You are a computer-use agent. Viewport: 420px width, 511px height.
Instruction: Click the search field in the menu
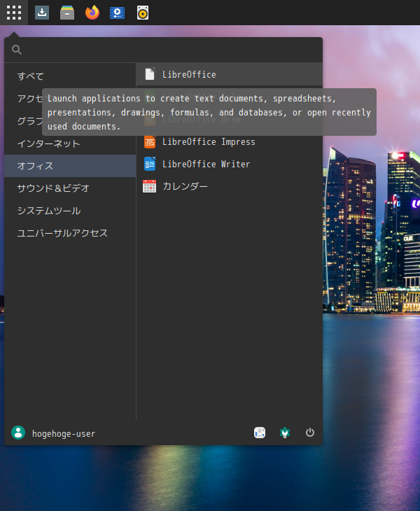[x=163, y=50]
